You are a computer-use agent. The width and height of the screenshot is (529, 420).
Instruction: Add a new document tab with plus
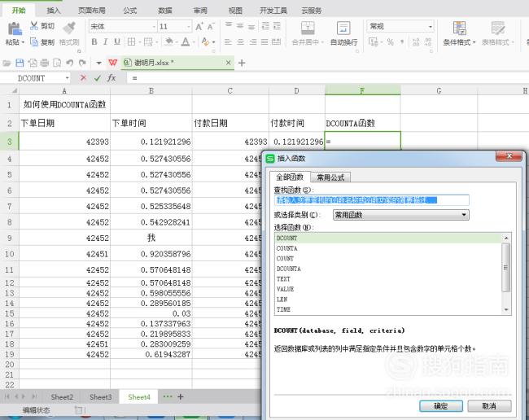tap(242, 63)
